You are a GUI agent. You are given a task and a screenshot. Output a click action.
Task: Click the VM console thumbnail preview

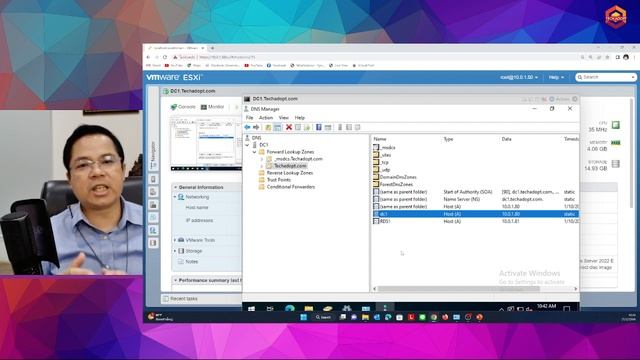point(206,144)
